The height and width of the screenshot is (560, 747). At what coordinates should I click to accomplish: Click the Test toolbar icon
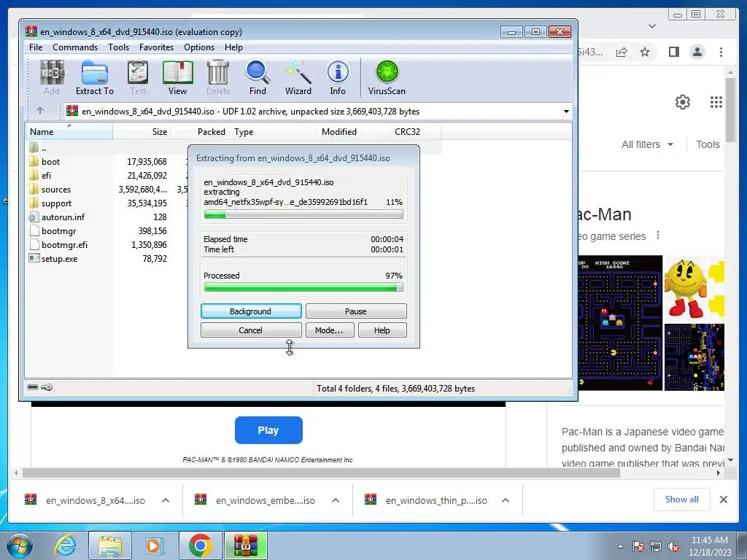click(138, 77)
